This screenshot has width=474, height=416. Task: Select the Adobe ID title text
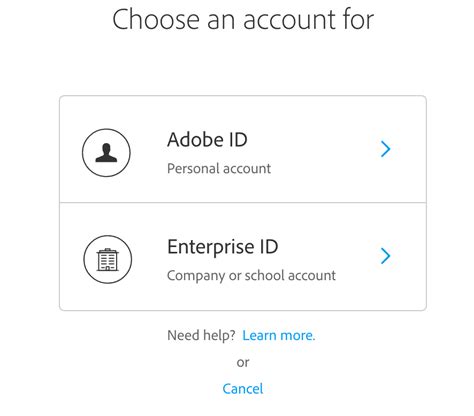[x=207, y=140]
